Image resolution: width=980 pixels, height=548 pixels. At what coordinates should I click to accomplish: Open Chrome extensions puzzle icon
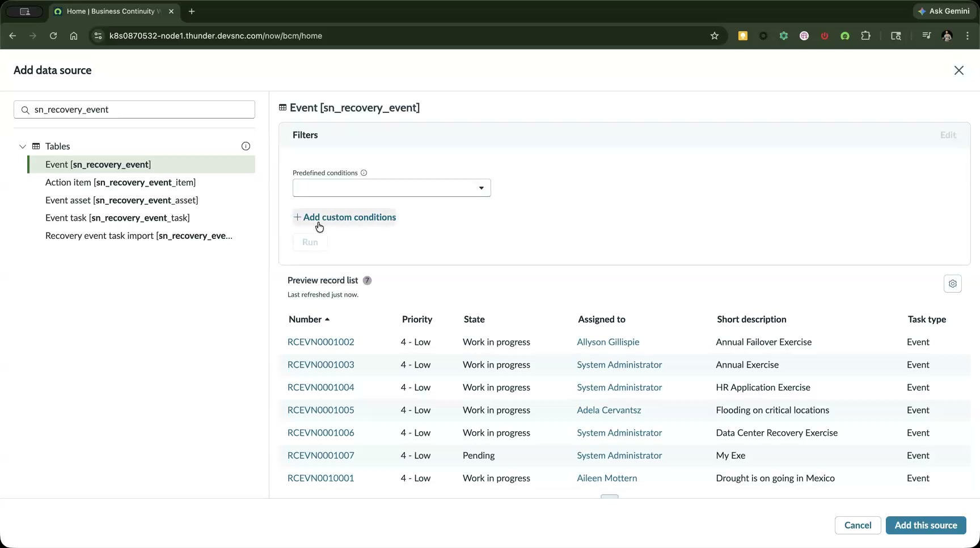tap(865, 36)
